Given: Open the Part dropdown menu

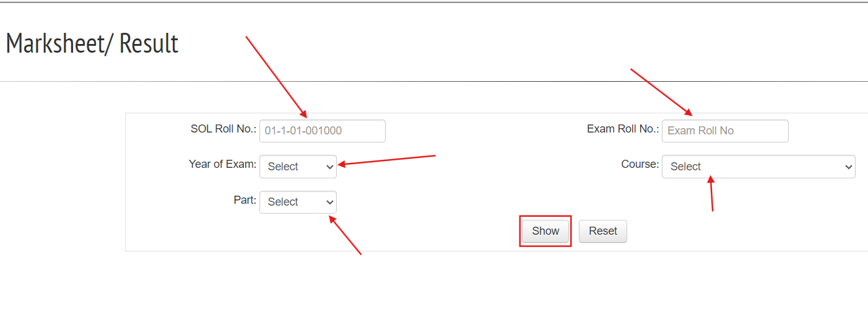Looking at the screenshot, I should pos(297,202).
